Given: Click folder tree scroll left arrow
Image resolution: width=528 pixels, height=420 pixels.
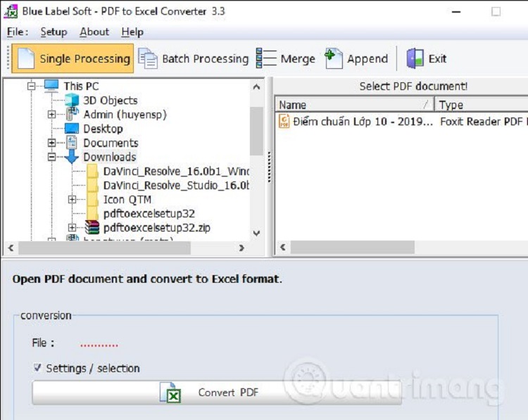Looking at the screenshot, I should [x=11, y=248].
